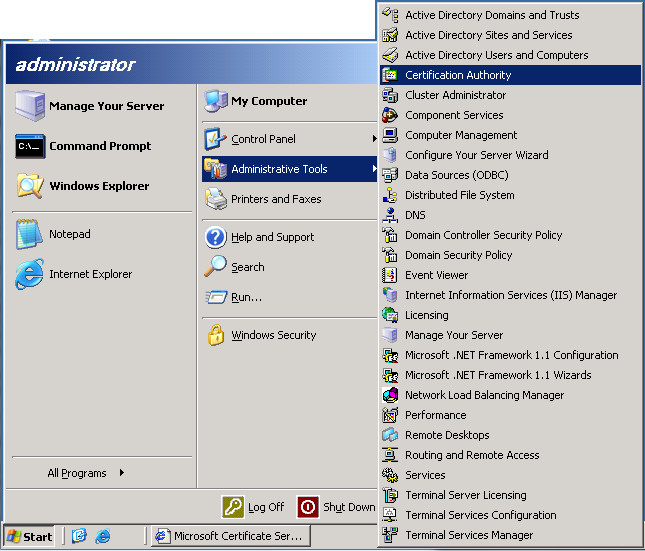This screenshot has height=551, width=645.
Task: Select Terminal Services Manager
Action: (x=510, y=535)
